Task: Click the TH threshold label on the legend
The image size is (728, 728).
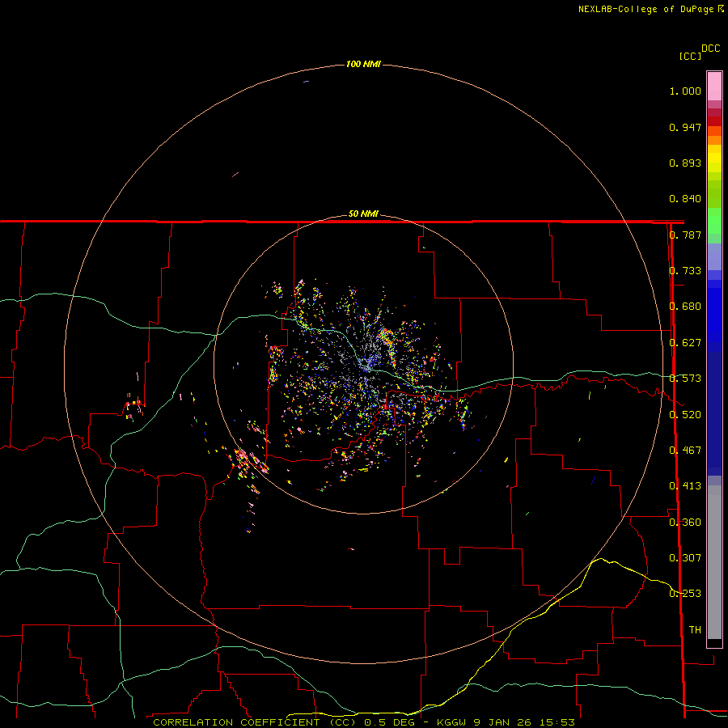Action: point(695,630)
